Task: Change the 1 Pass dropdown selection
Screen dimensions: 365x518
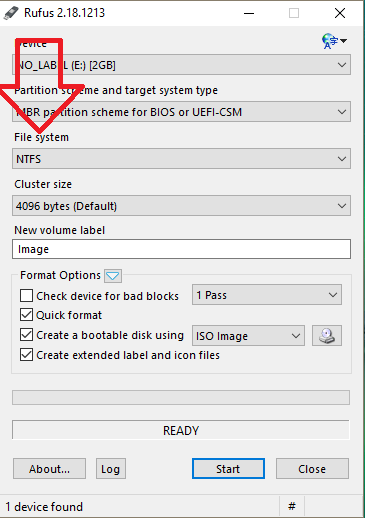Action: (x=267, y=295)
